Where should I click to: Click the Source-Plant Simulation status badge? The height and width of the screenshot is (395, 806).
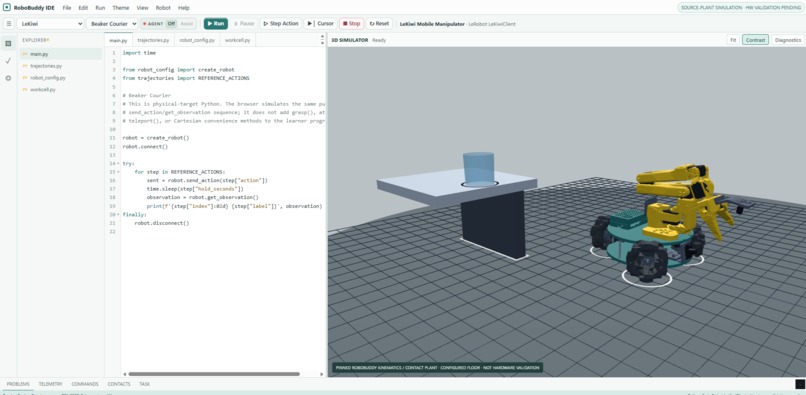click(741, 8)
